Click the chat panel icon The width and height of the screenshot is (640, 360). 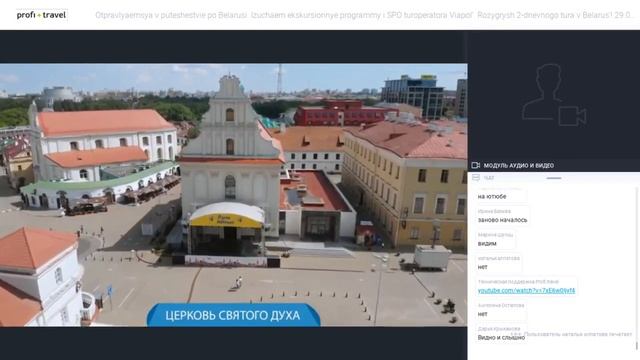pos(476,178)
